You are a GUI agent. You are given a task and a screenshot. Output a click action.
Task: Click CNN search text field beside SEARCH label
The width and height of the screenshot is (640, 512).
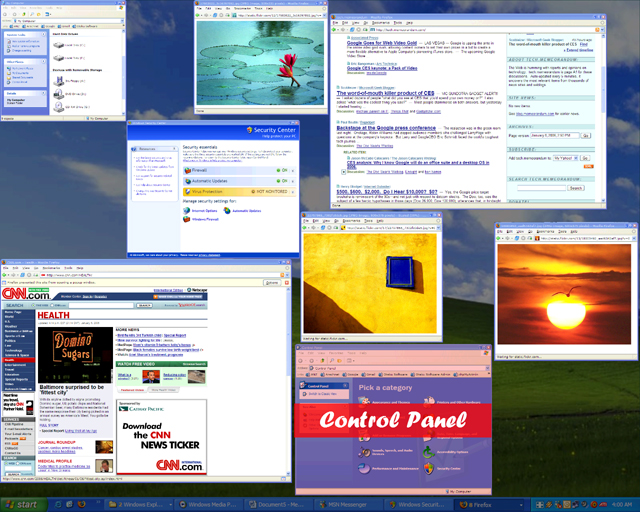tap(103, 305)
